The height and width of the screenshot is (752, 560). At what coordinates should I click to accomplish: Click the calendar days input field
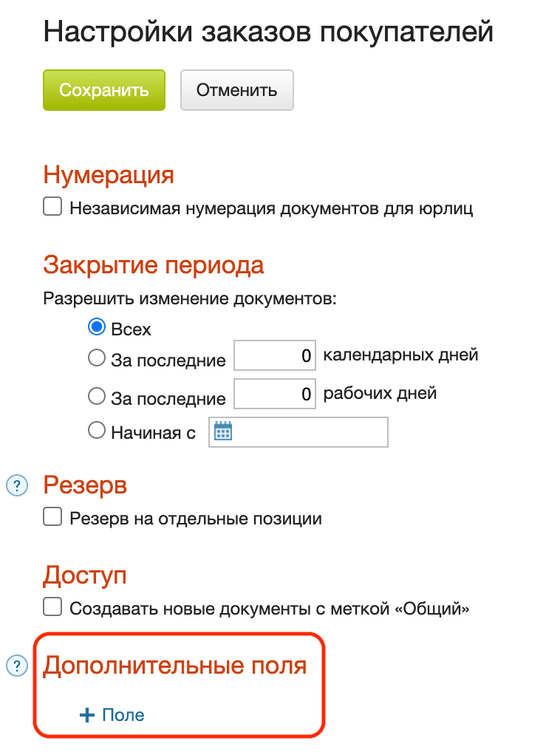[x=274, y=355]
